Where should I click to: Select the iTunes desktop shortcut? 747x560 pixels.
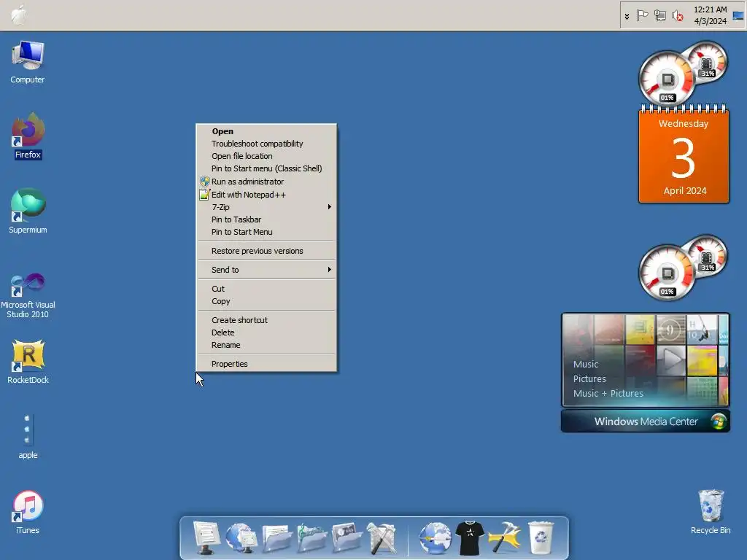click(x=28, y=513)
